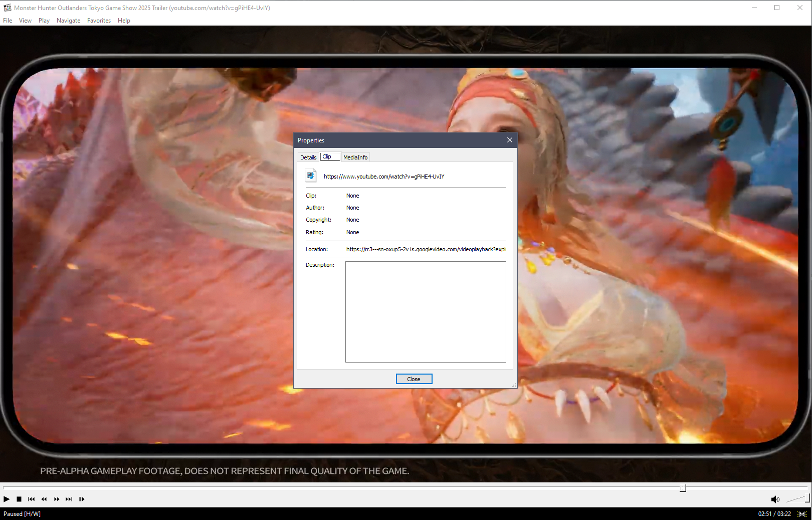Click the Rating value 'None'
The height and width of the screenshot is (520, 812).
pyautogui.click(x=353, y=232)
